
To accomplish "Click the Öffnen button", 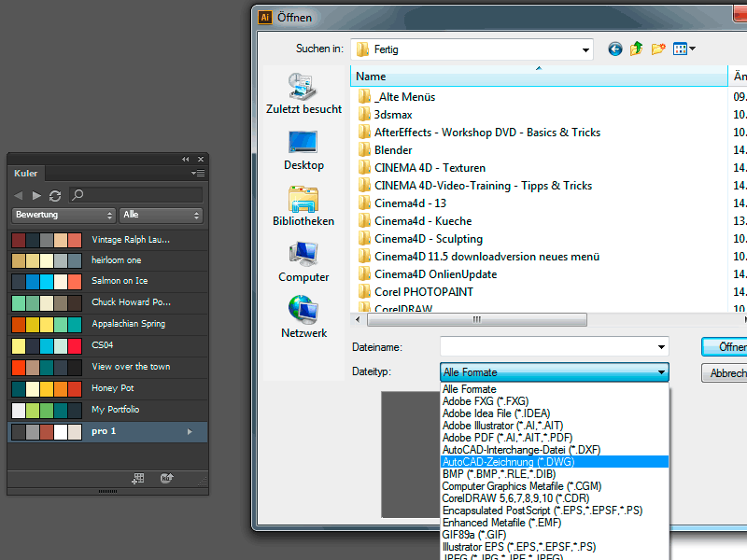I will pyautogui.click(x=725, y=346).
